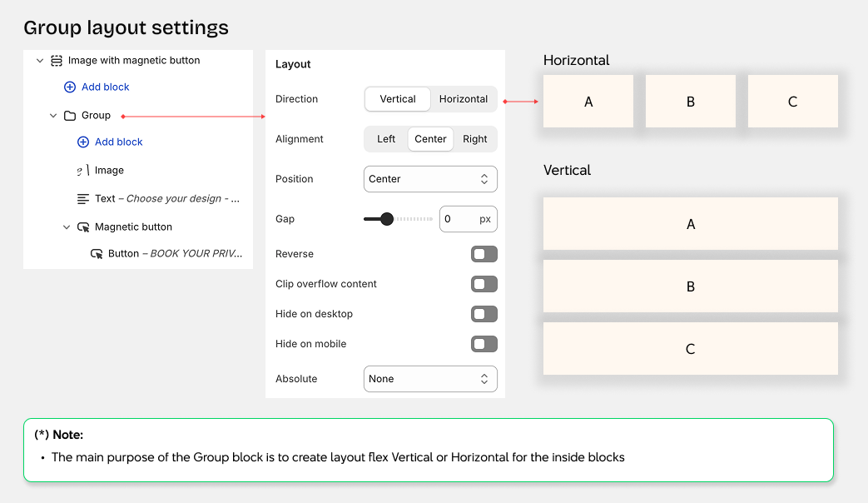
Task: Select the Magnetic button cursor icon
Action: pos(83,226)
